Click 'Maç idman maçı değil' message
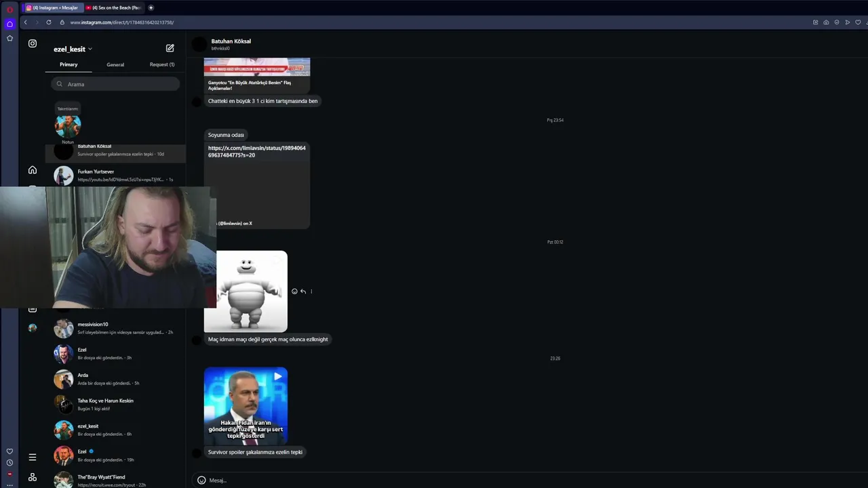Screen dimensions: 868x488 [268, 339]
